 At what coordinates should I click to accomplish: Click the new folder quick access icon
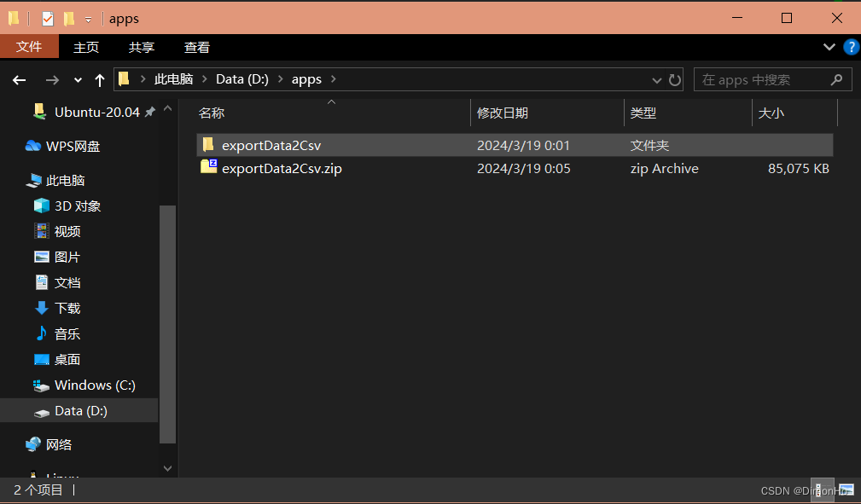[68, 20]
